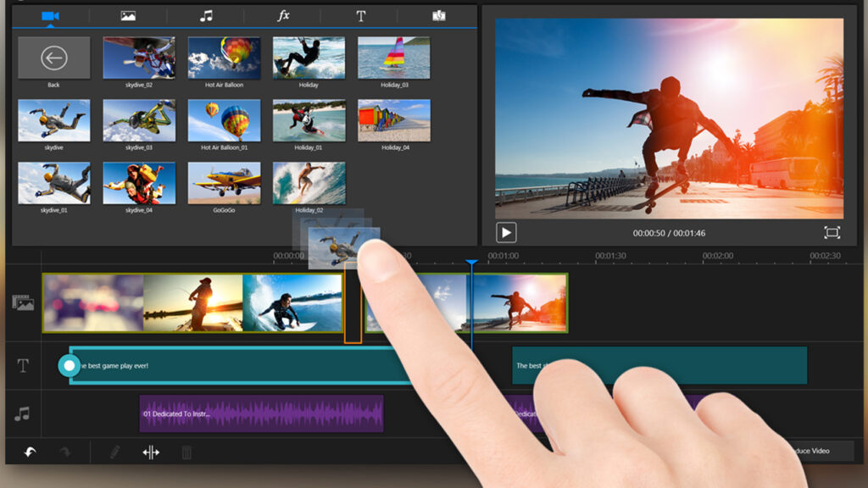Click the delete clip trash icon

pos(186,452)
